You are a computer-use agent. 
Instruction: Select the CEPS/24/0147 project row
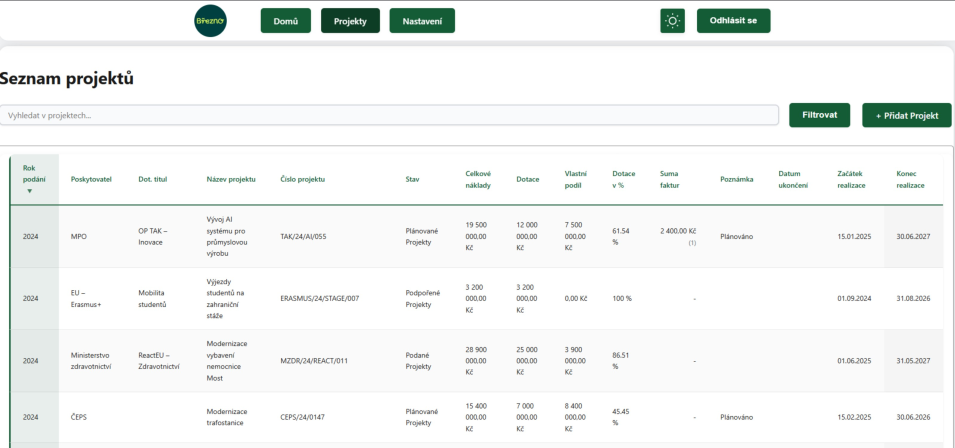point(476,418)
